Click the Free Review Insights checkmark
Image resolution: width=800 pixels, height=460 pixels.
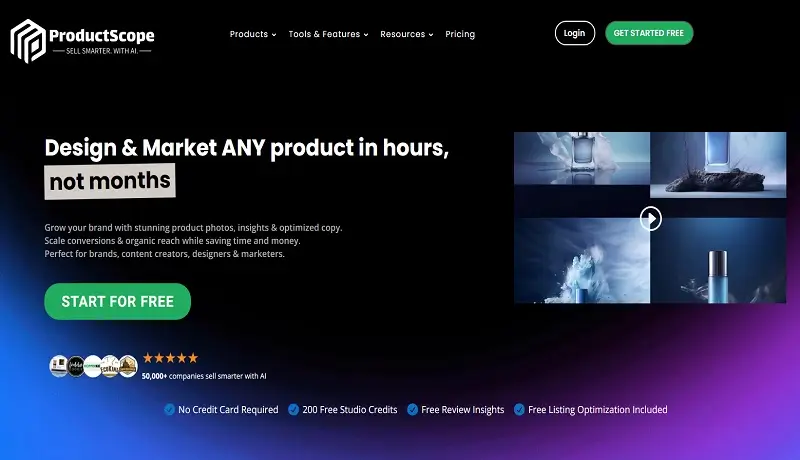click(x=412, y=410)
